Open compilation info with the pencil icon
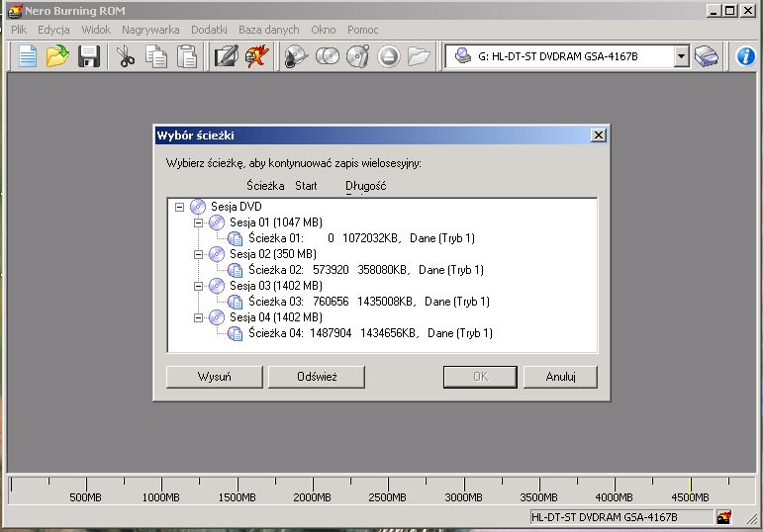This screenshot has width=763, height=532. pyautogui.click(x=227, y=56)
